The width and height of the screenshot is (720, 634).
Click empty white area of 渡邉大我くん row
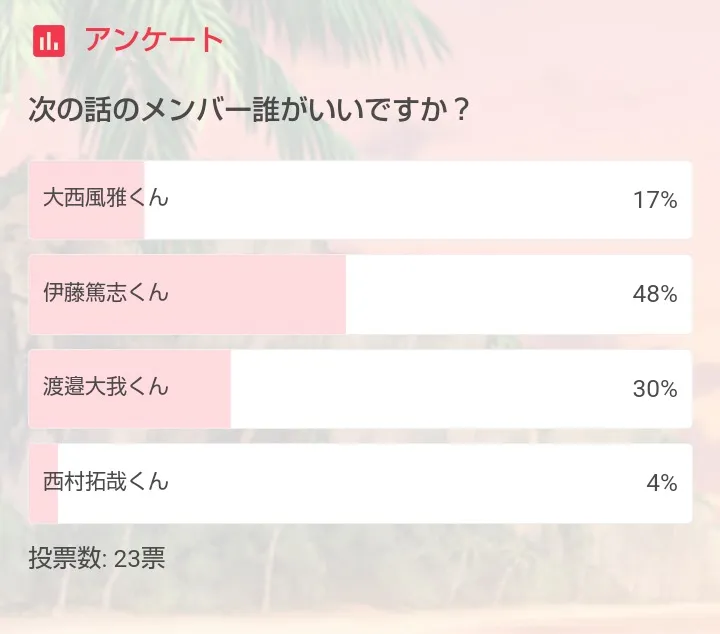427,389
